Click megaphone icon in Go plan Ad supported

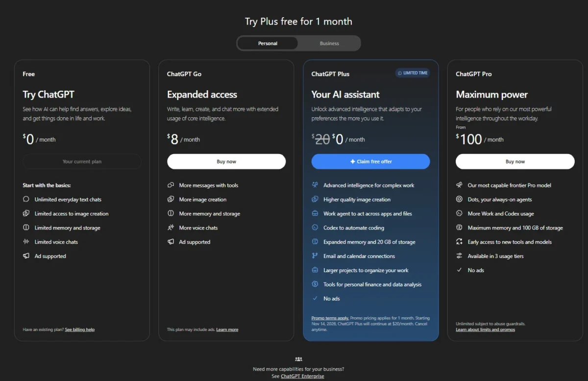(171, 242)
